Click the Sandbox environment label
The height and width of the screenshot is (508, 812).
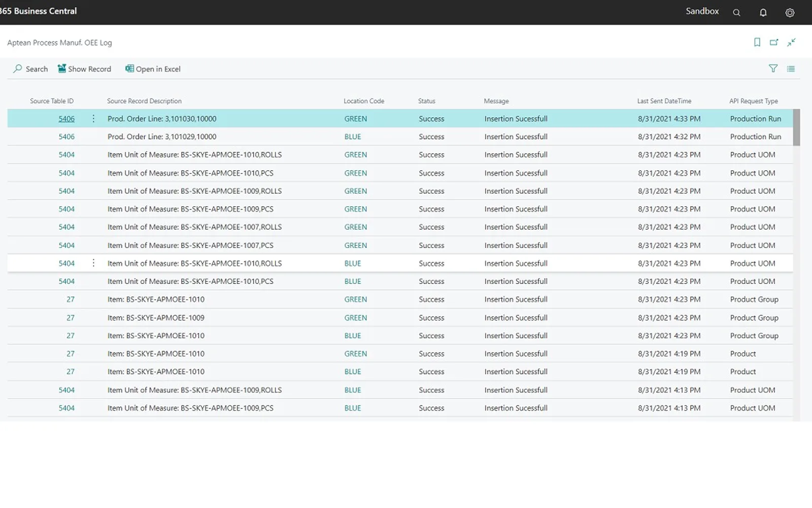click(702, 11)
